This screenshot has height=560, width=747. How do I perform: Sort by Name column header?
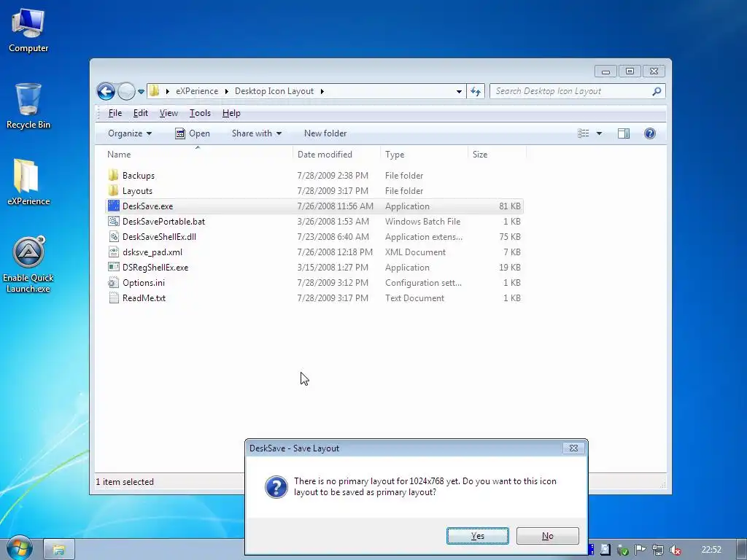point(197,155)
